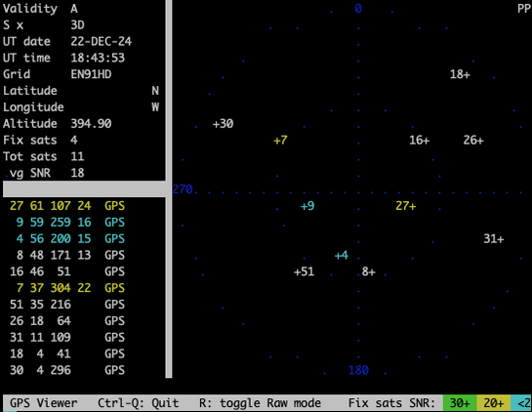Click the Fix sats SNR: legend label
Viewport: 532px width, 412px height.
point(391,403)
